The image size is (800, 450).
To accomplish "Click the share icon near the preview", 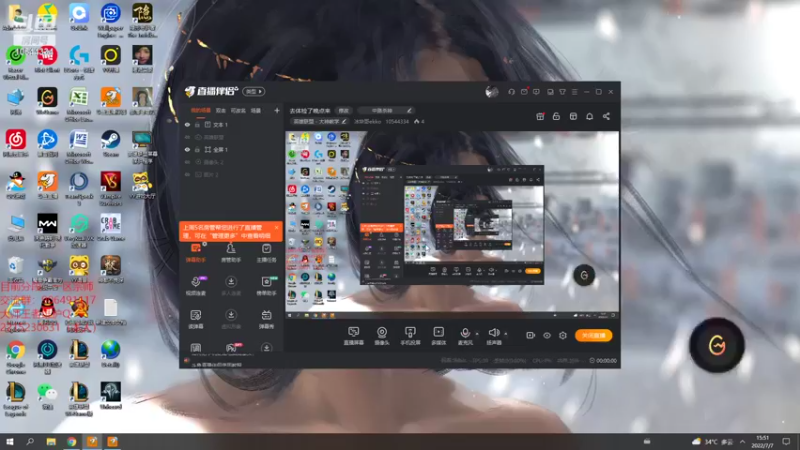I will coord(606,116).
